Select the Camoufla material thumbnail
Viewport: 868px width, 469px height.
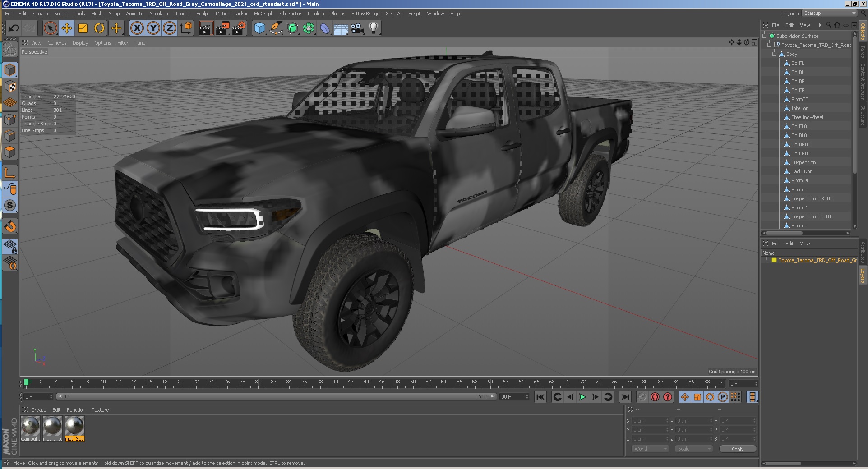[x=30, y=428]
